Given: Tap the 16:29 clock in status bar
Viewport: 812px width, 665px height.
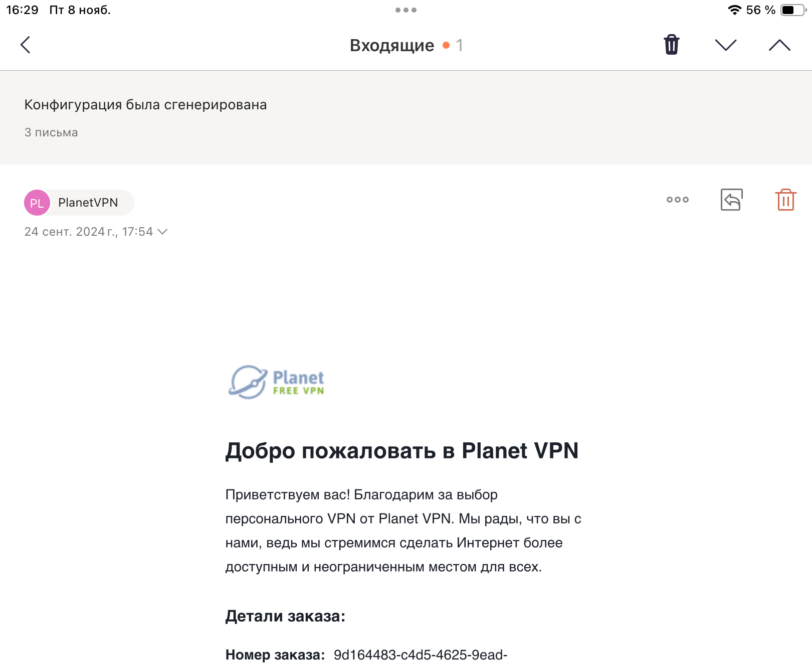Looking at the screenshot, I should tap(22, 10).
